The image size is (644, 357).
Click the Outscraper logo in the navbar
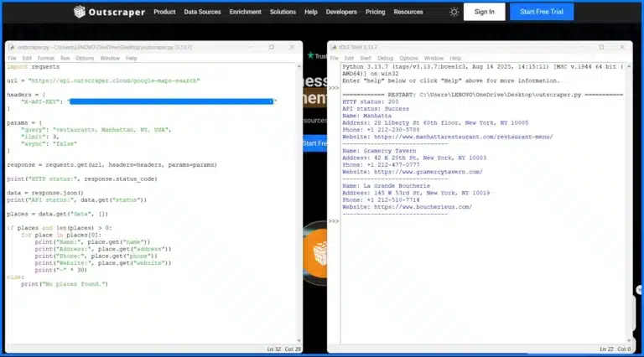click(109, 12)
